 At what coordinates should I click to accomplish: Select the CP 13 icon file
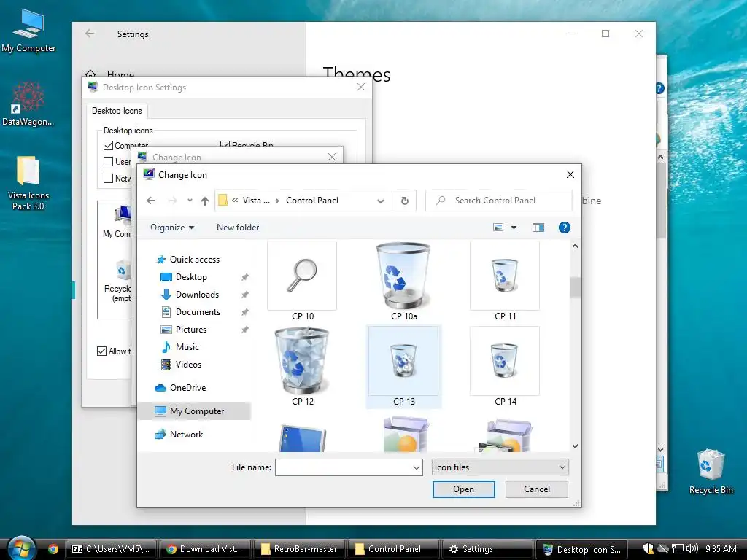pos(403,366)
